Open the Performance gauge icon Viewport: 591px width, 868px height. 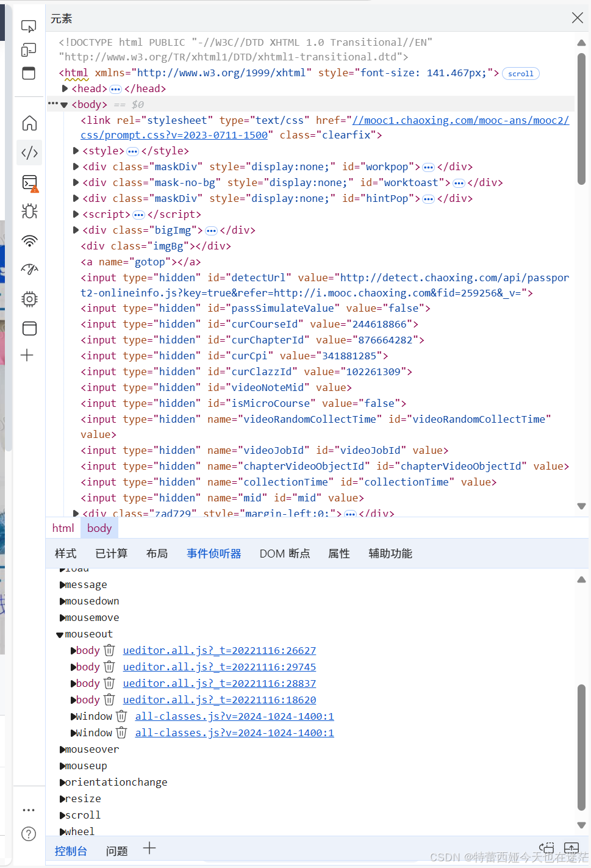pyautogui.click(x=29, y=269)
